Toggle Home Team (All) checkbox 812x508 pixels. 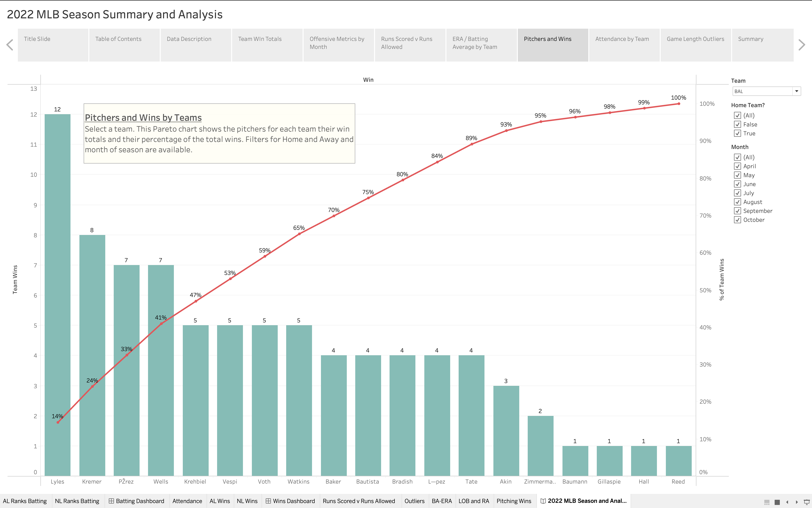[738, 115]
